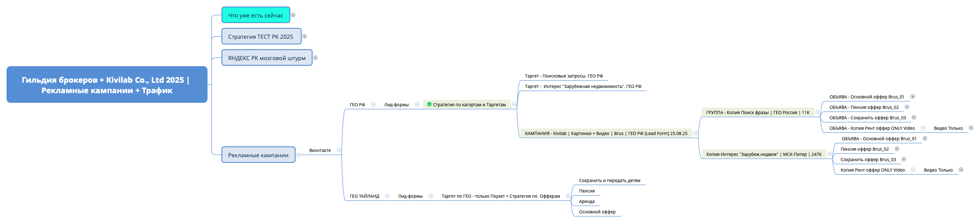980x223 pixels.
Task: Select ОБЪЯВА - Копия Рент оффер ONLY Video
Action: [x=872, y=128]
